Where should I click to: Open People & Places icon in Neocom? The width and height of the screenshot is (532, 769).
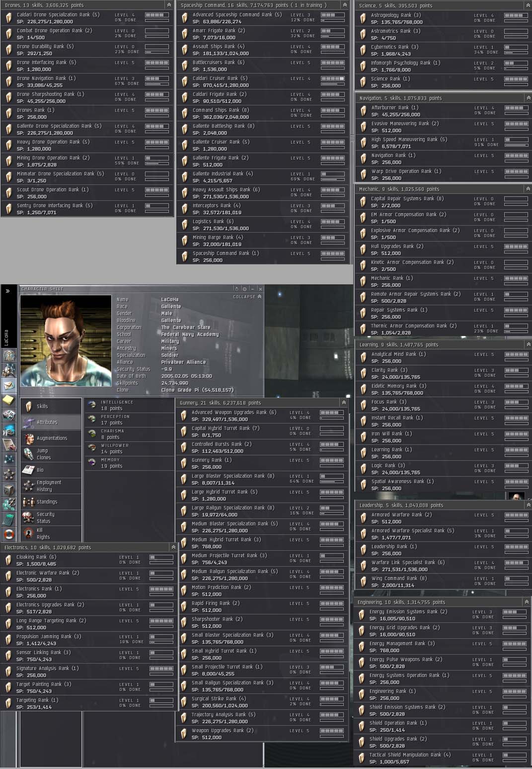click(9, 370)
